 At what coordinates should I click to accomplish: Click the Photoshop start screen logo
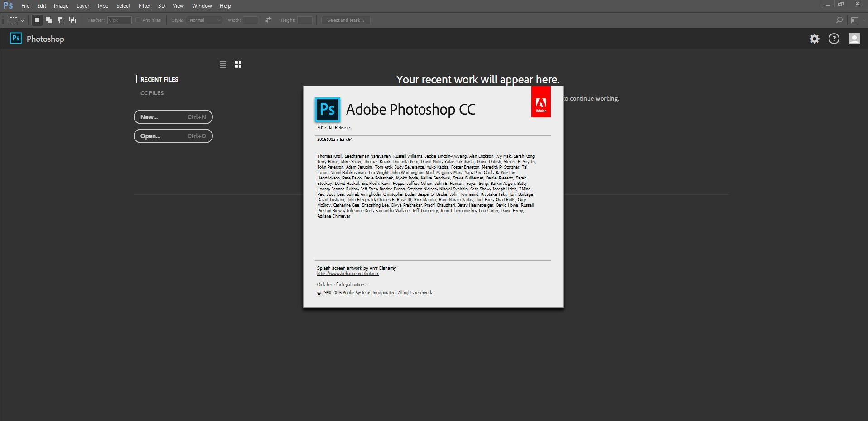(16, 38)
